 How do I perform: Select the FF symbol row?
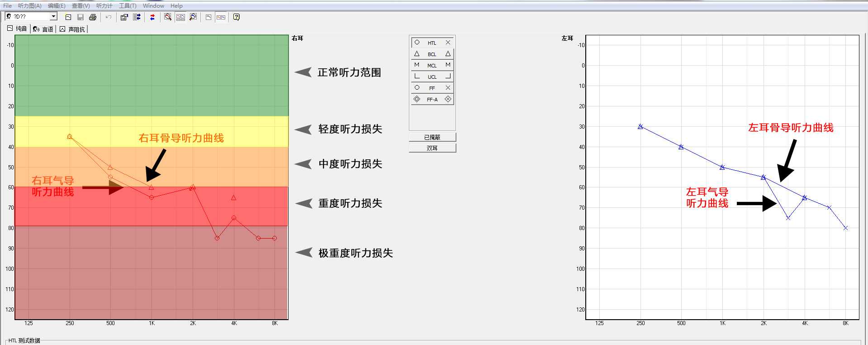[x=432, y=88]
